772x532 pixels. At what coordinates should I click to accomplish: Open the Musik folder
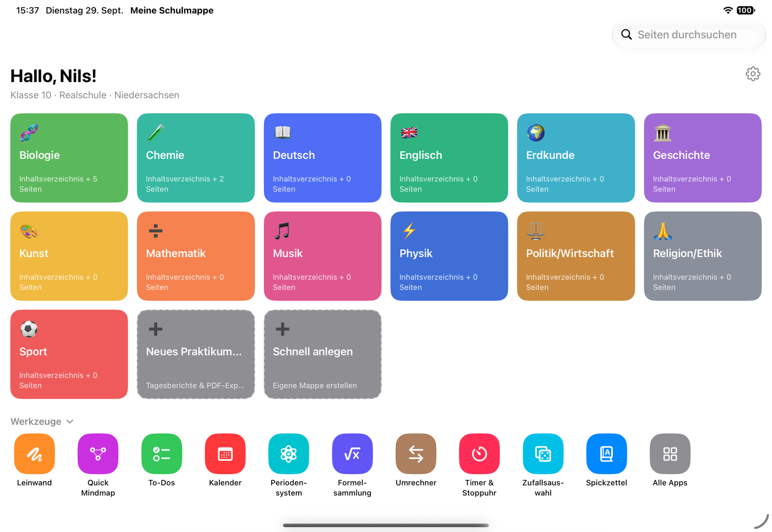point(322,256)
